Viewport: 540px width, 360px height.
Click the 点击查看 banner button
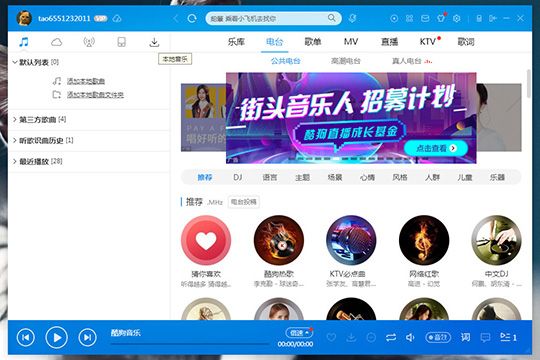tap(436, 148)
